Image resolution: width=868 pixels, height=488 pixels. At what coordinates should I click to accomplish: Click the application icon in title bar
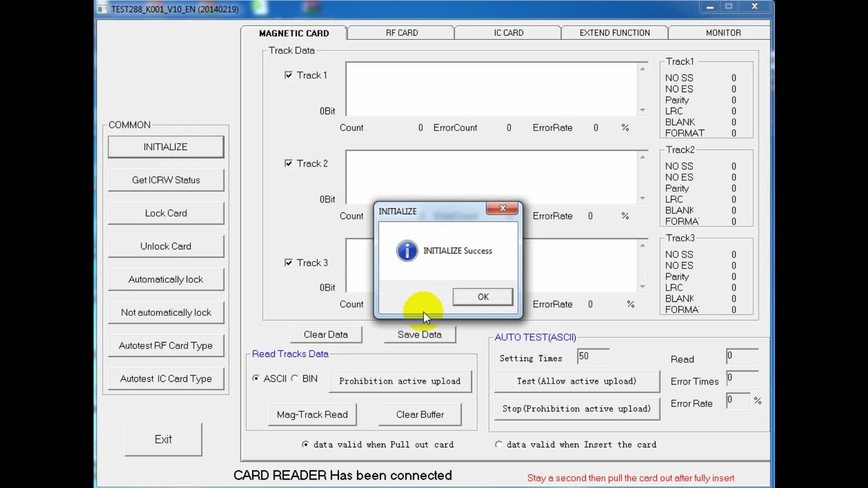click(x=102, y=9)
